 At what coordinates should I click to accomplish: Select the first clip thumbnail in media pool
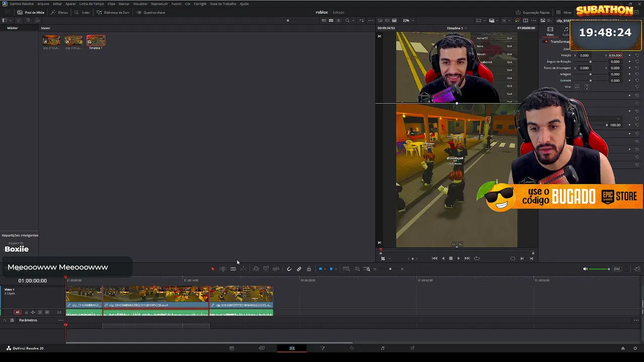[x=51, y=40]
